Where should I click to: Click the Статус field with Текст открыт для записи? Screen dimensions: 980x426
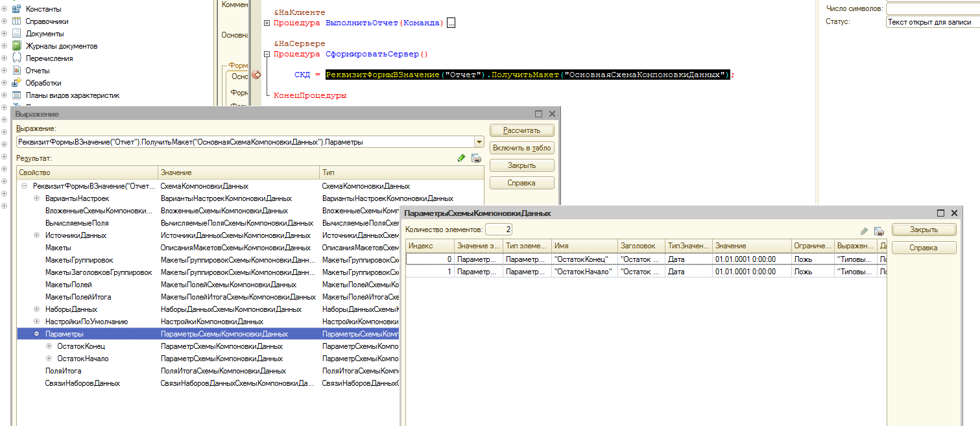[x=933, y=22]
